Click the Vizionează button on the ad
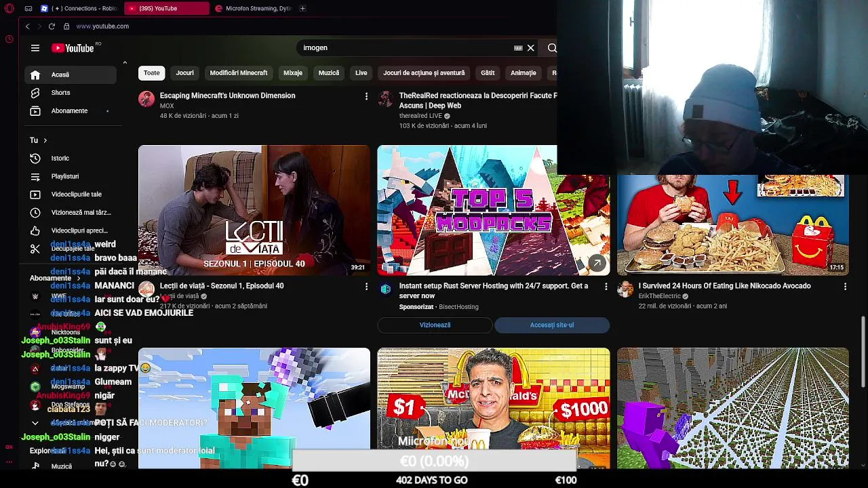This screenshot has width=868, height=488. 435,325
